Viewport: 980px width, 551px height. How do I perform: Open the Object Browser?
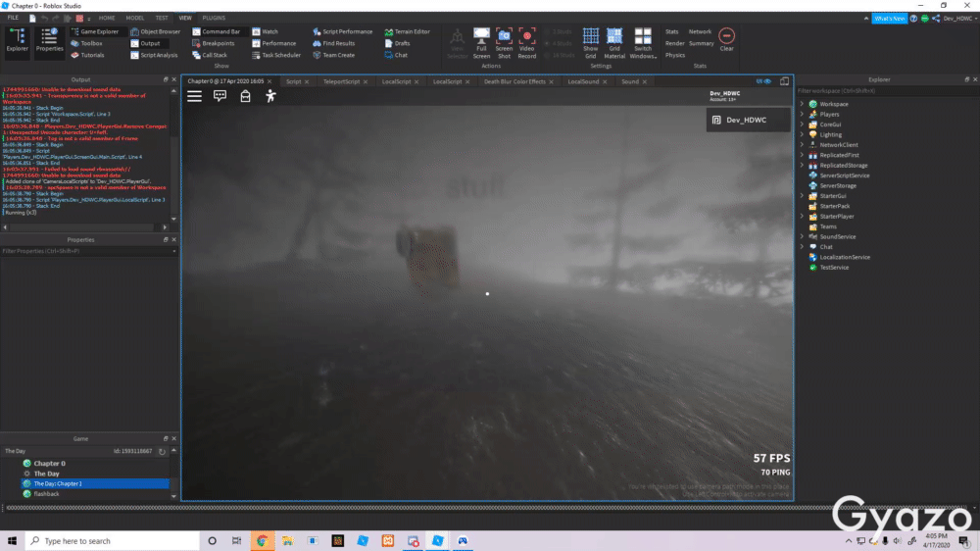click(155, 31)
